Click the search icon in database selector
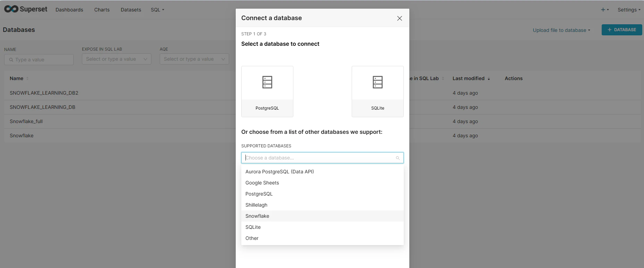 (x=398, y=158)
